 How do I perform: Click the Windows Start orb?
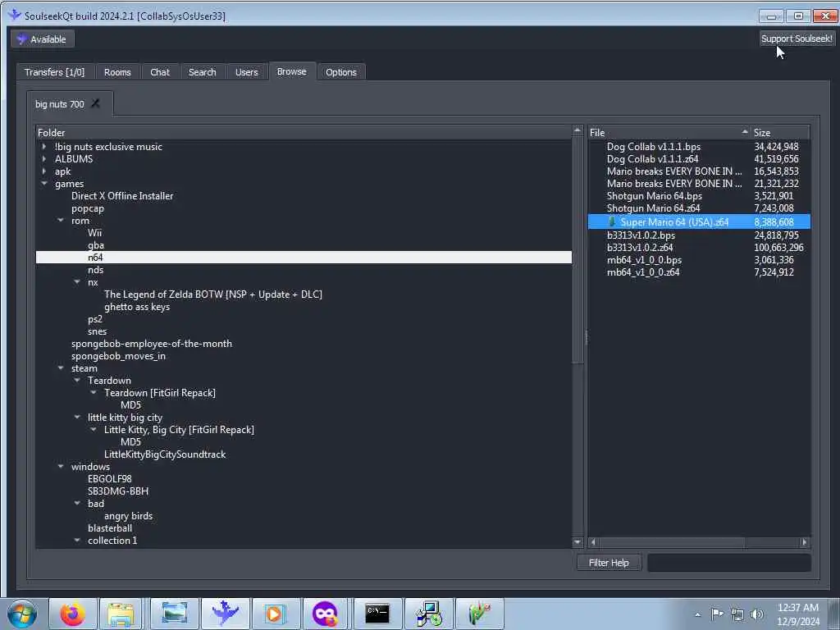(22, 614)
